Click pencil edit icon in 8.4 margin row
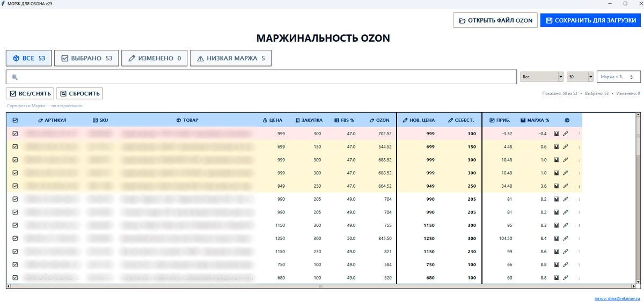 point(565,238)
